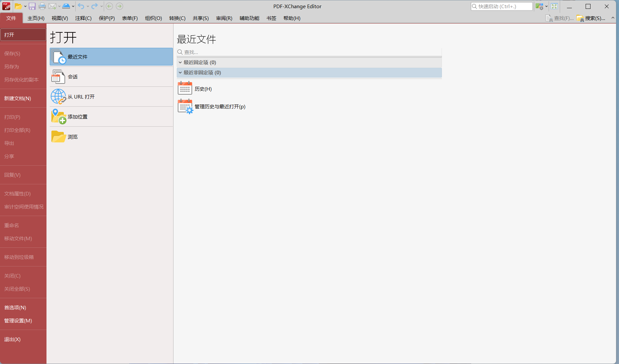Open the 保护(P) ribbon tab

107,18
